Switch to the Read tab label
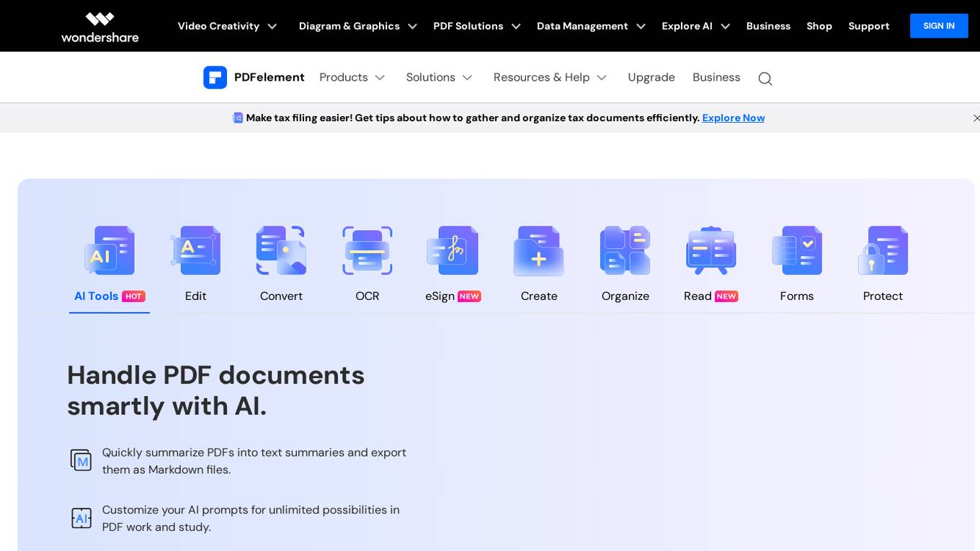980x551 pixels. point(698,296)
